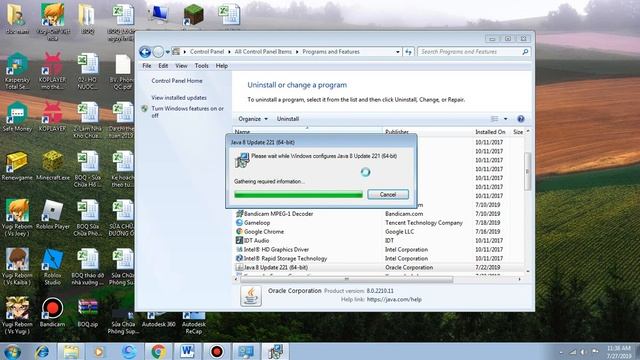640x360 pixels.
Task: Click the change view icon
Action: point(495,119)
